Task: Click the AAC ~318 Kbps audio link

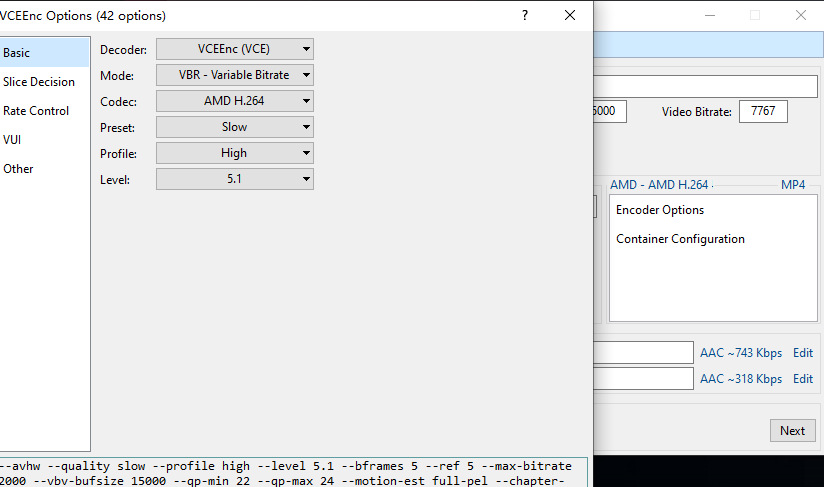Action: [741, 379]
